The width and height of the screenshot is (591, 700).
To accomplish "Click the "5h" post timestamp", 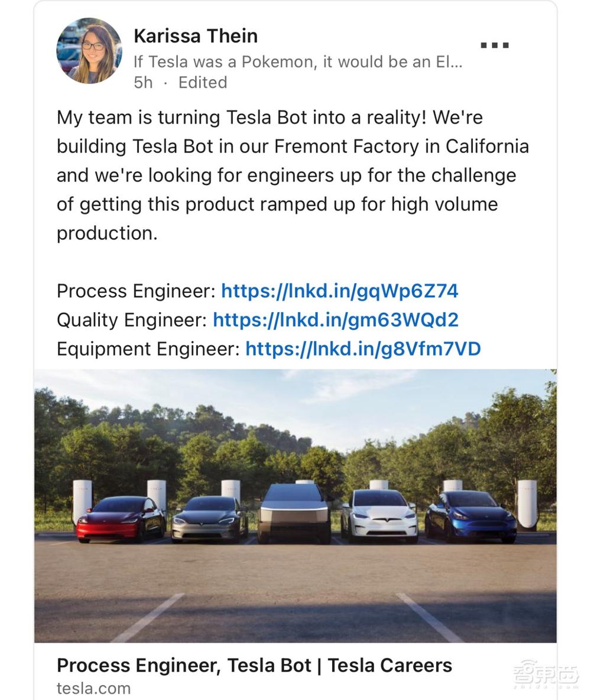I will click(143, 82).
